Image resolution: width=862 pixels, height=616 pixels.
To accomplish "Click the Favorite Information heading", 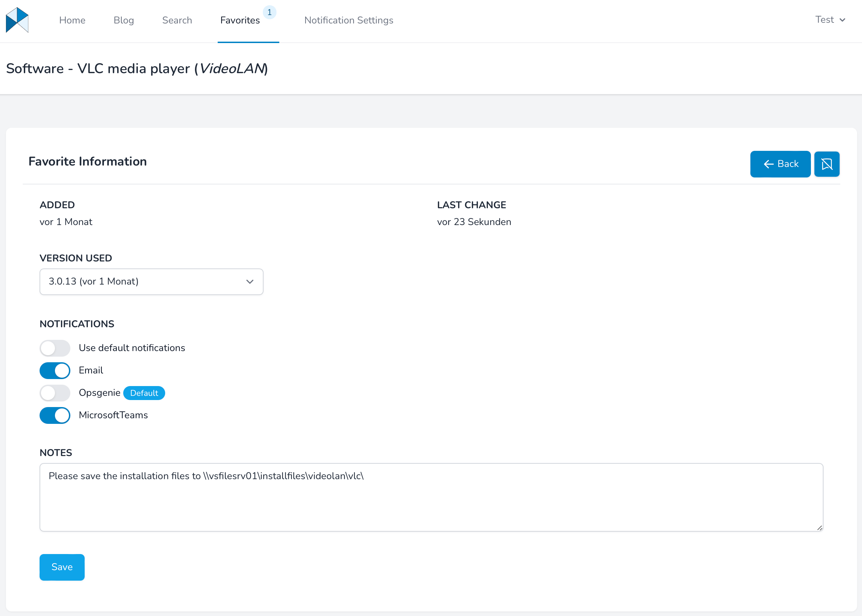I will 87,162.
